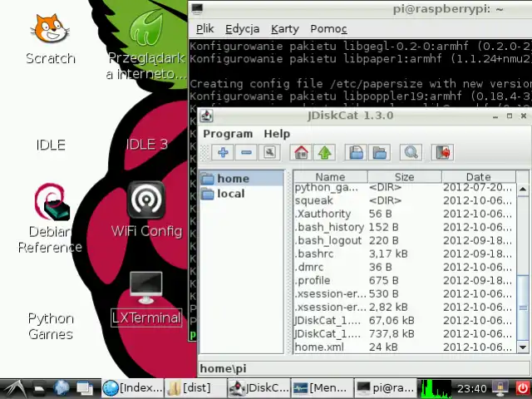Viewport: 532px width, 399px height.
Task: Sort by the Date column header
Action: 479,177
